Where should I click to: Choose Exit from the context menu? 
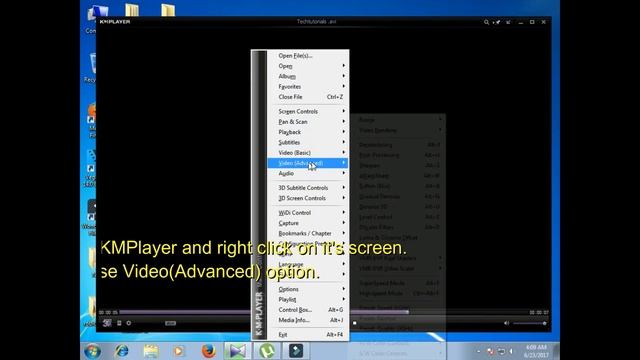tap(308, 335)
